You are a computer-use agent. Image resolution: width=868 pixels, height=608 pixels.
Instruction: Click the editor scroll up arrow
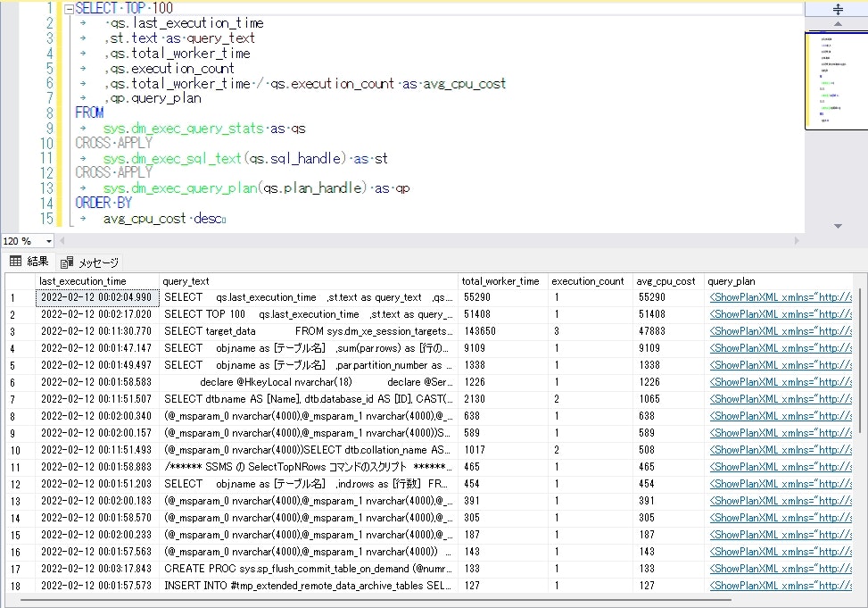pos(838,24)
